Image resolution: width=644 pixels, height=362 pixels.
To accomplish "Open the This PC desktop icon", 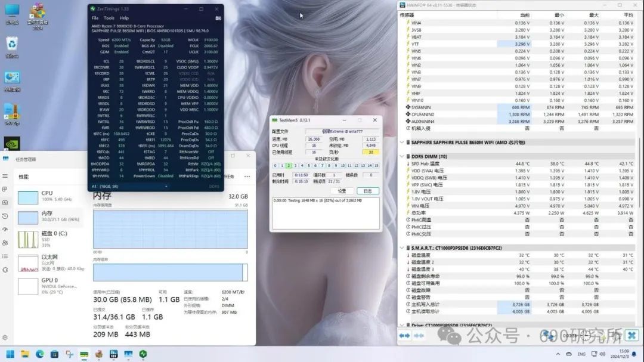I will pos(12,14).
